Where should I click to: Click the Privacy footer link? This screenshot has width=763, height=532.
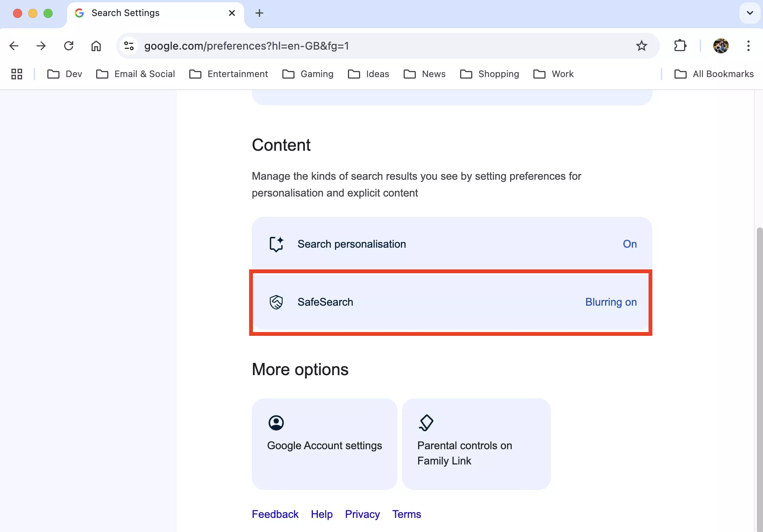coord(362,514)
